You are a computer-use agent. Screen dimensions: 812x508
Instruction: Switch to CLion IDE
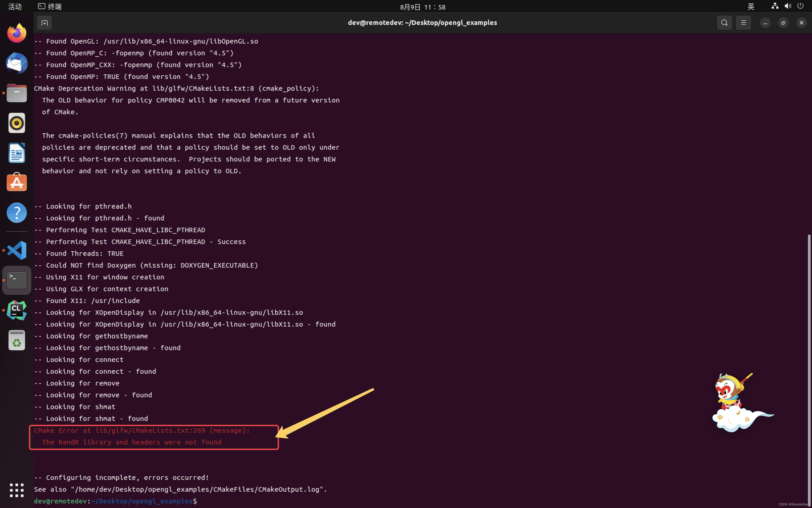(x=17, y=310)
